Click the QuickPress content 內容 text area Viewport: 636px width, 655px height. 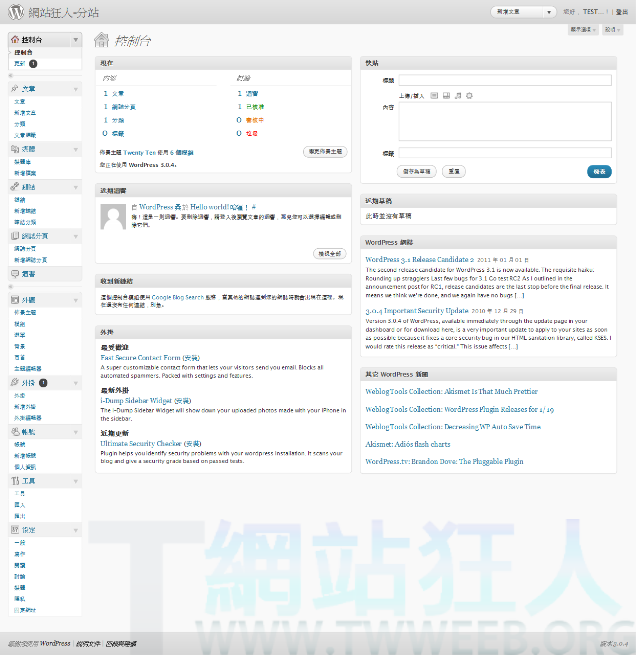click(x=505, y=121)
